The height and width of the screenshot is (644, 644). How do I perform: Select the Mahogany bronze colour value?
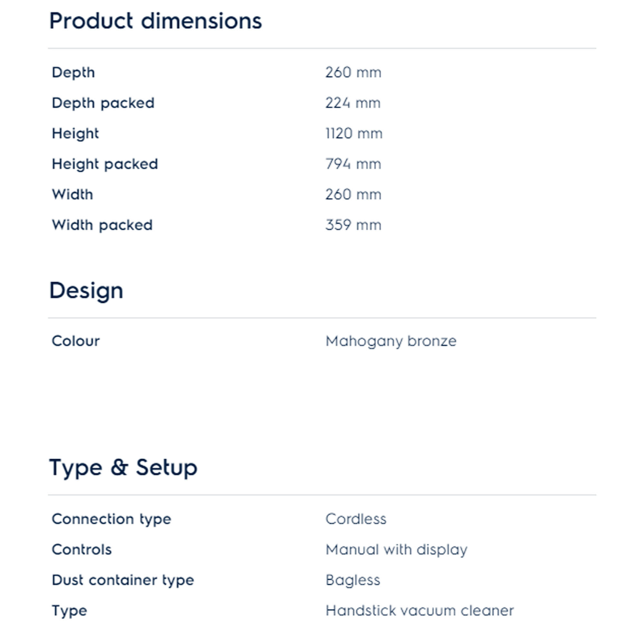(391, 341)
